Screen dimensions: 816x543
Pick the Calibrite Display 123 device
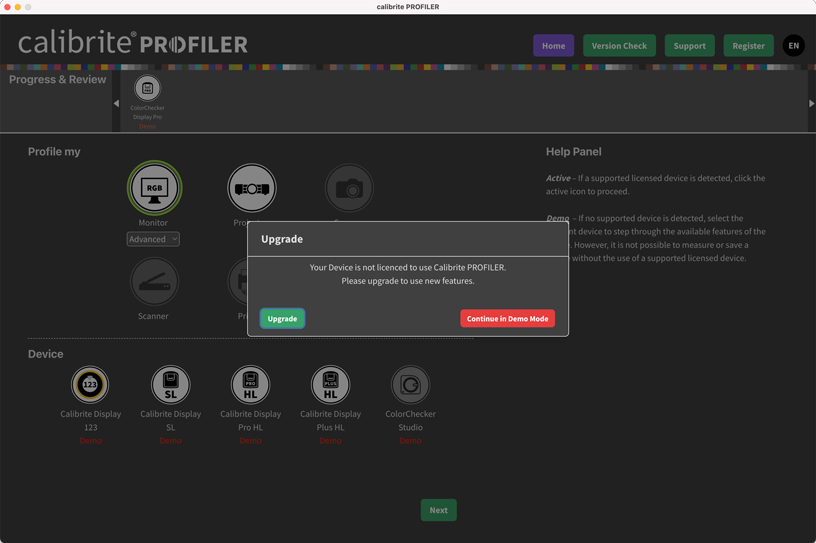pyautogui.click(x=90, y=385)
